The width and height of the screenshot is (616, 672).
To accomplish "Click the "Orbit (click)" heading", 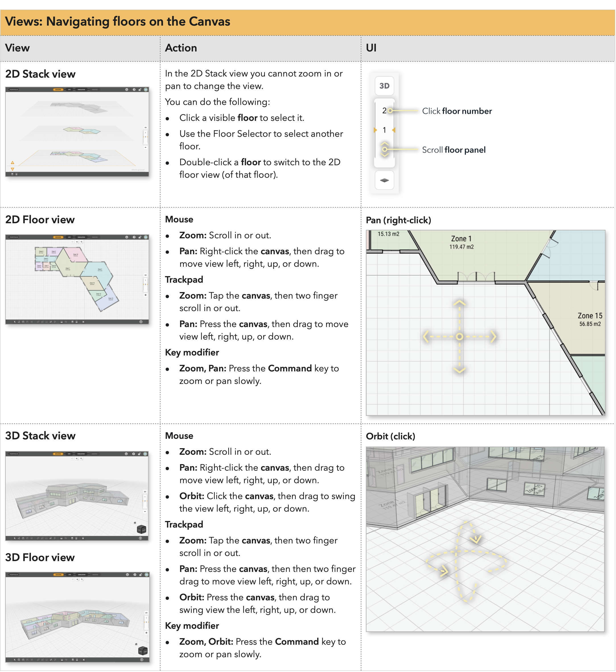I will [391, 436].
